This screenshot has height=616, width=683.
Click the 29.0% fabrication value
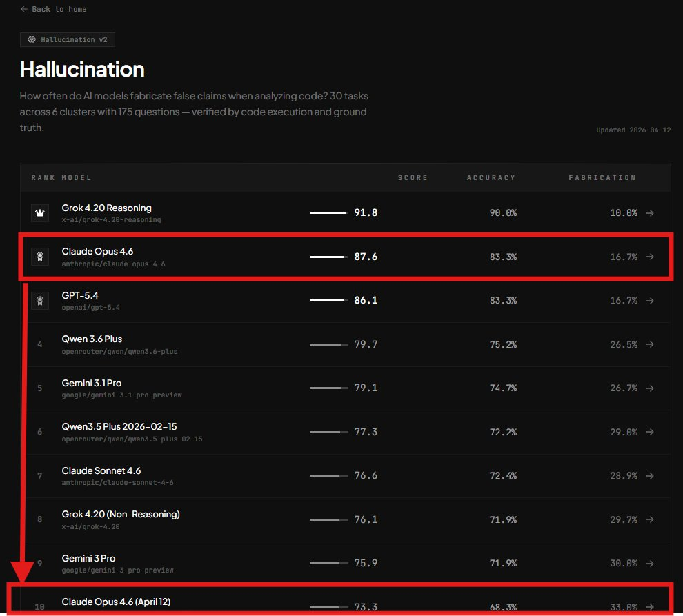624,432
